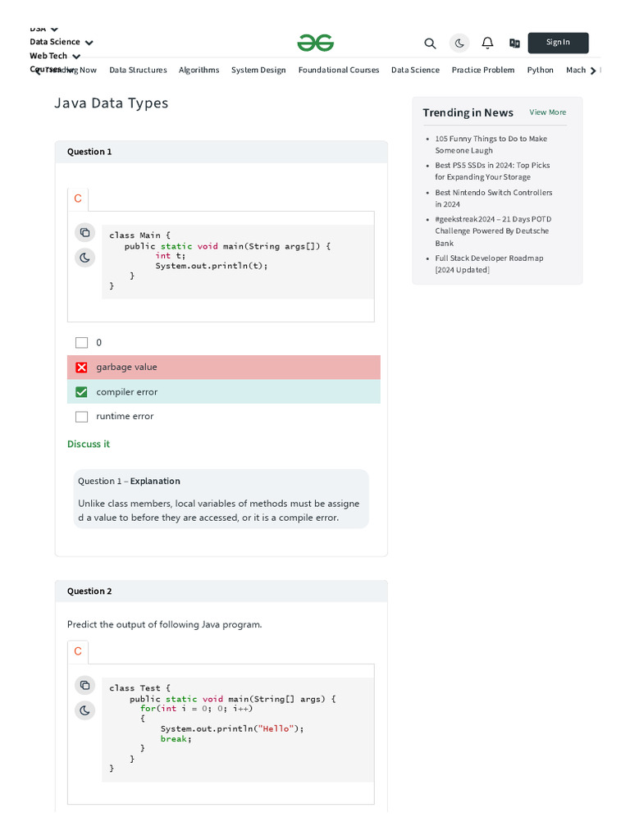Copy the Question 1 code snippet
Screen dimensions: 630x840
tap(84, 233)
